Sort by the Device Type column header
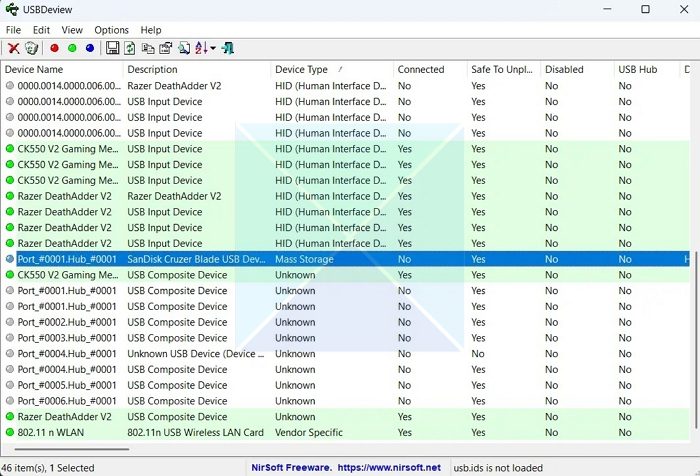 tap(301, 70)
